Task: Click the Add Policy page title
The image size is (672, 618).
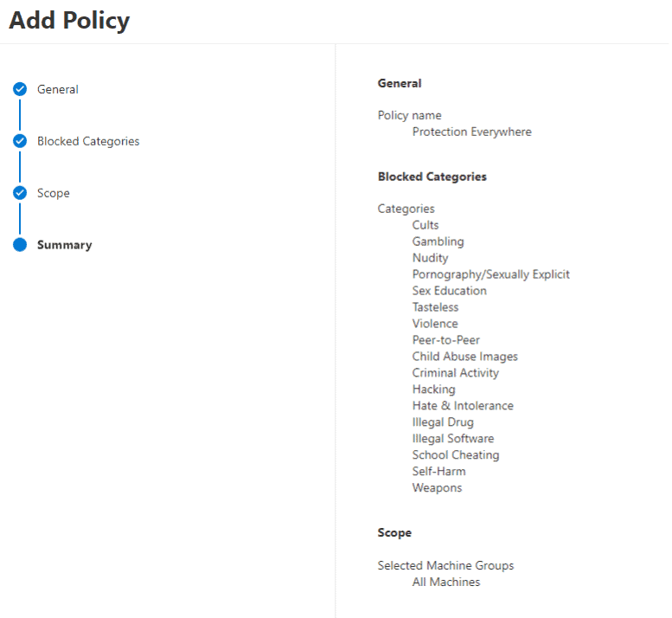Action: (69, 20)
